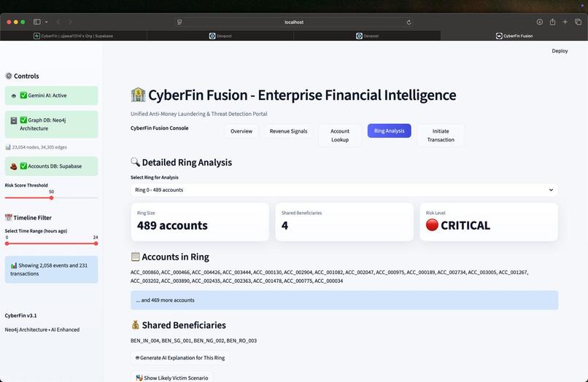Go forward with the browser forward arrow
Image resolution: width=588 pixels, height=382 pixels.
[70, 22]
